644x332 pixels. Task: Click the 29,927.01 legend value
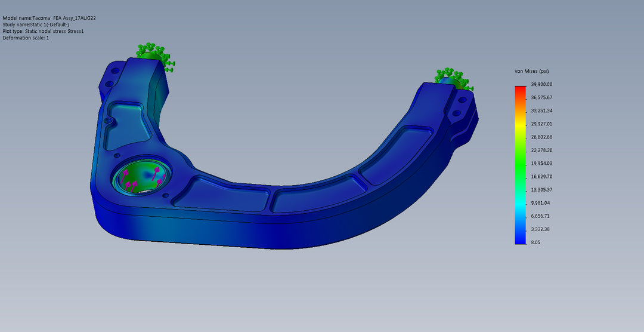[x=540, y=124]
